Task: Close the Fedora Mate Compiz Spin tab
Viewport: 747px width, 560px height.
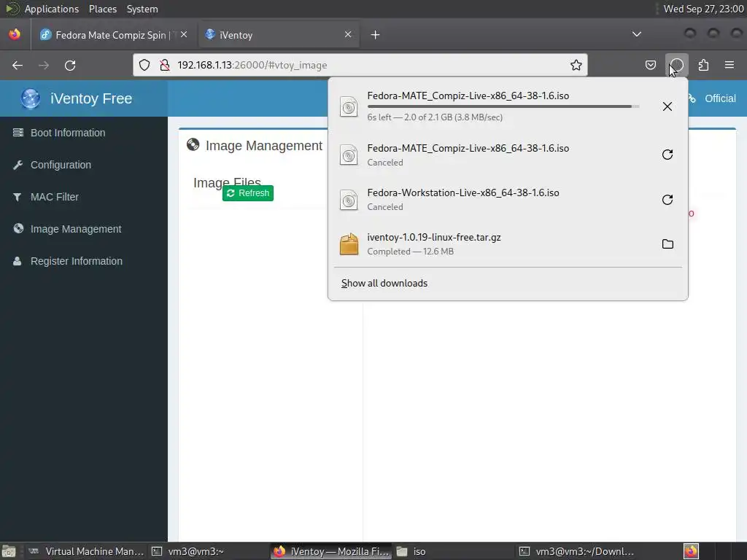Action: click(184, 34)
